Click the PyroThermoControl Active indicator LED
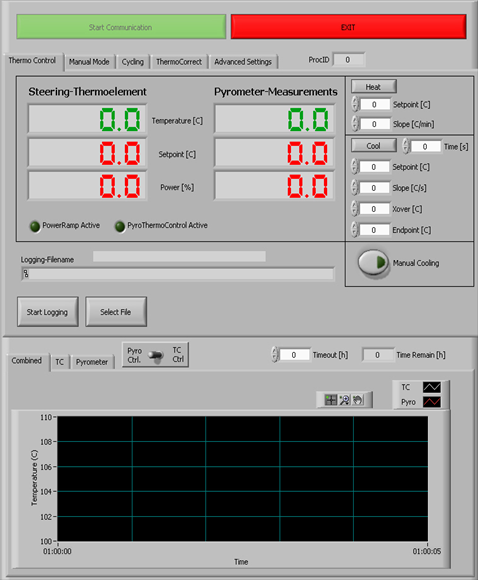 [120, 226]
